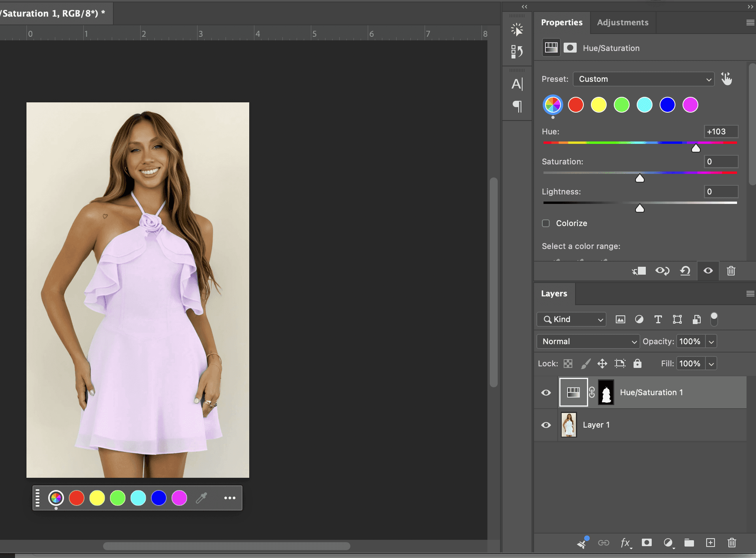The image size is (756, 558).
Task: Switch to the Adjustments tab
Action: pyautogui.click(x=622, y=23)
